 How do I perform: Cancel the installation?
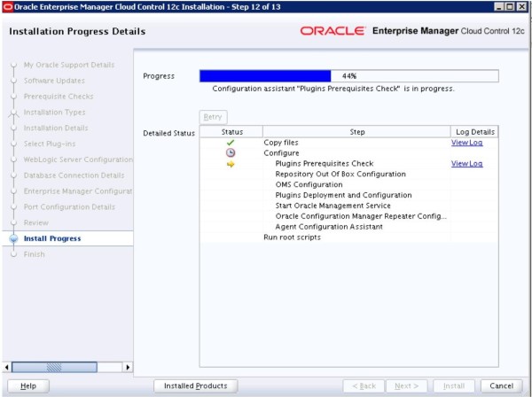(x=502, y=385)
